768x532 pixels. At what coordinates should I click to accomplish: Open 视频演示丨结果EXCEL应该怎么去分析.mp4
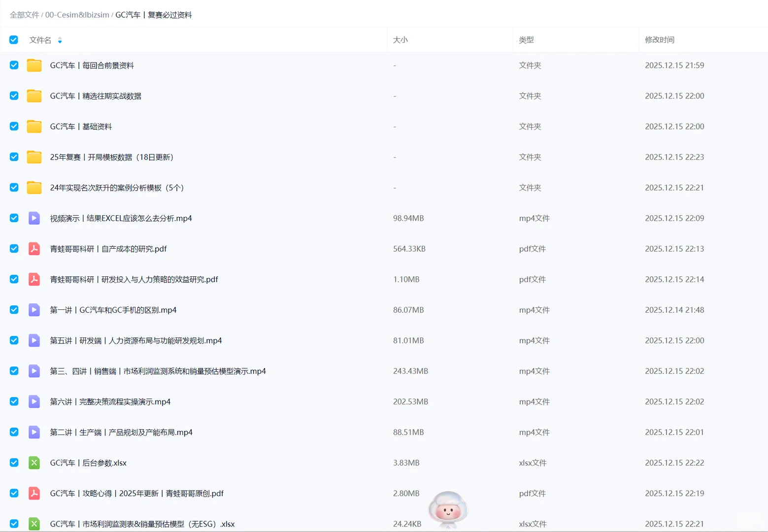[121, 218]
